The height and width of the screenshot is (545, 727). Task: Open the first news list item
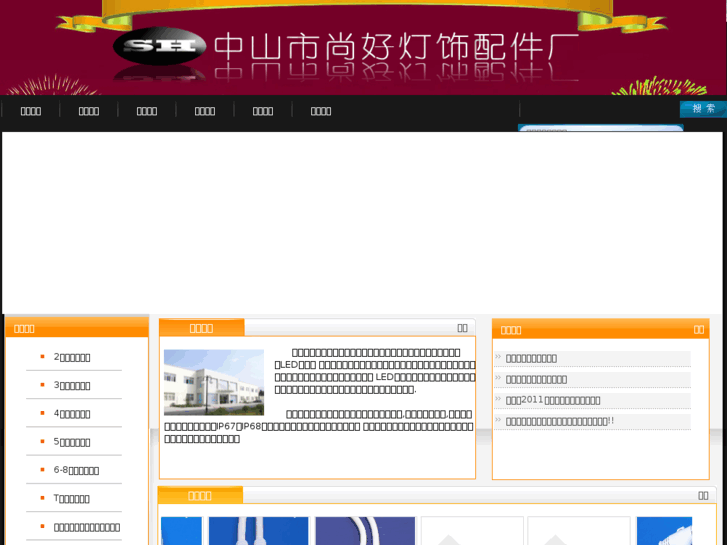click(531, 358)
